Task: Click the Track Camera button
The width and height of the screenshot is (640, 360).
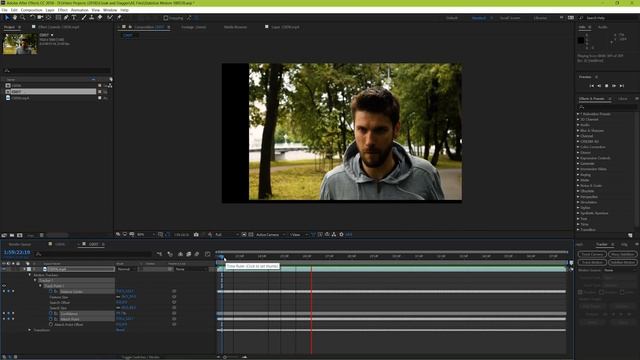Action: pos(592,254)
